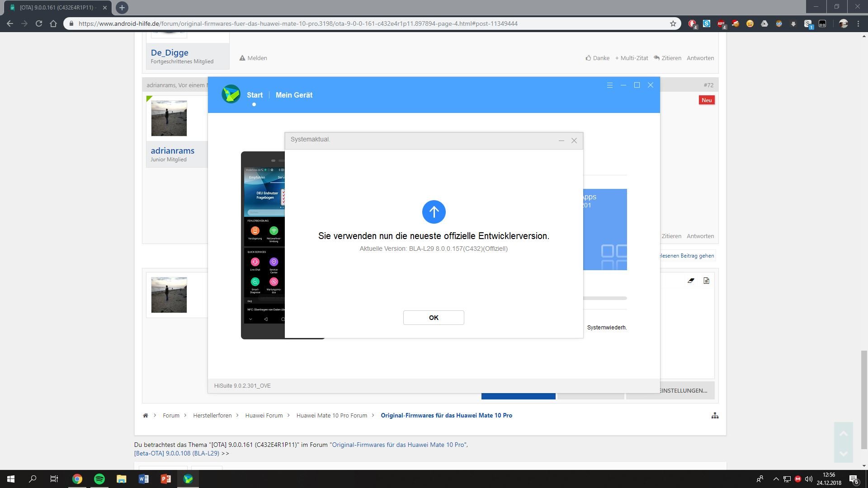Open PowerPoint from the taskbar
The width and height of the screenshot is (868, 488).
click(x=165, y=479)
